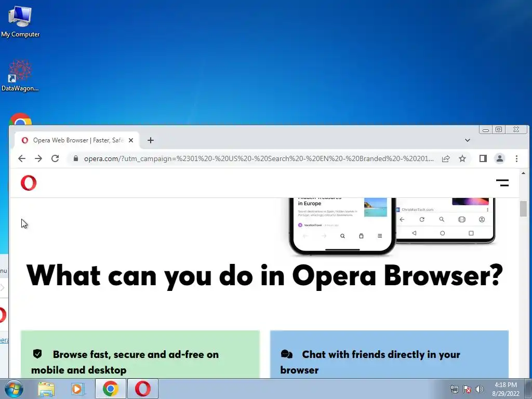Reload the Opera page
Viewport: 532px width, 399px height.
click(x=55, y=158)
